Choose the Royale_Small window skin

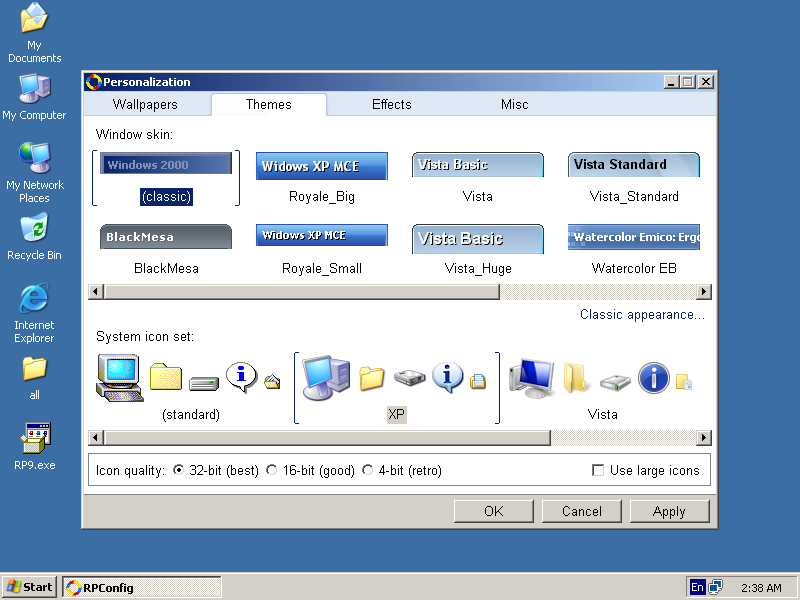coord(321,250)
